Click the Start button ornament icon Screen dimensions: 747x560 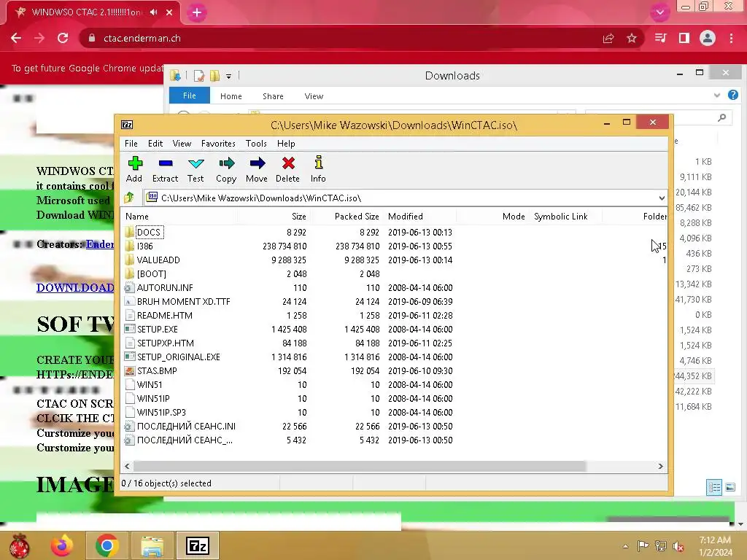point(19,545)
